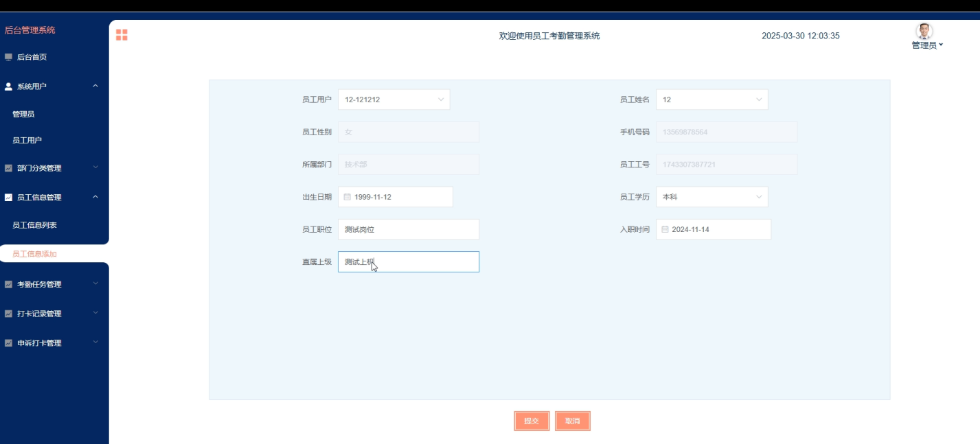Click the chart icon beside 申诉打卡管理
The height and width of the screenshot is (444, 980).
click(8, 343)
